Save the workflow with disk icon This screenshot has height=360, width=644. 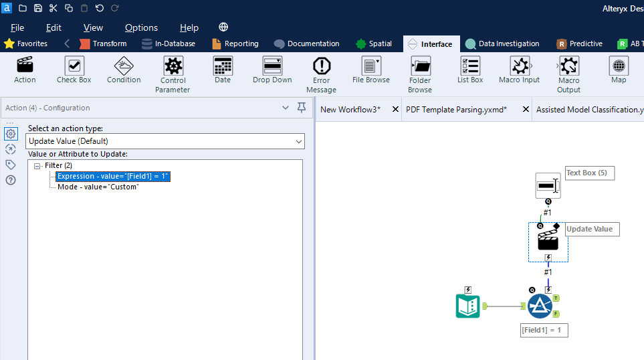[x=38, y=8]
